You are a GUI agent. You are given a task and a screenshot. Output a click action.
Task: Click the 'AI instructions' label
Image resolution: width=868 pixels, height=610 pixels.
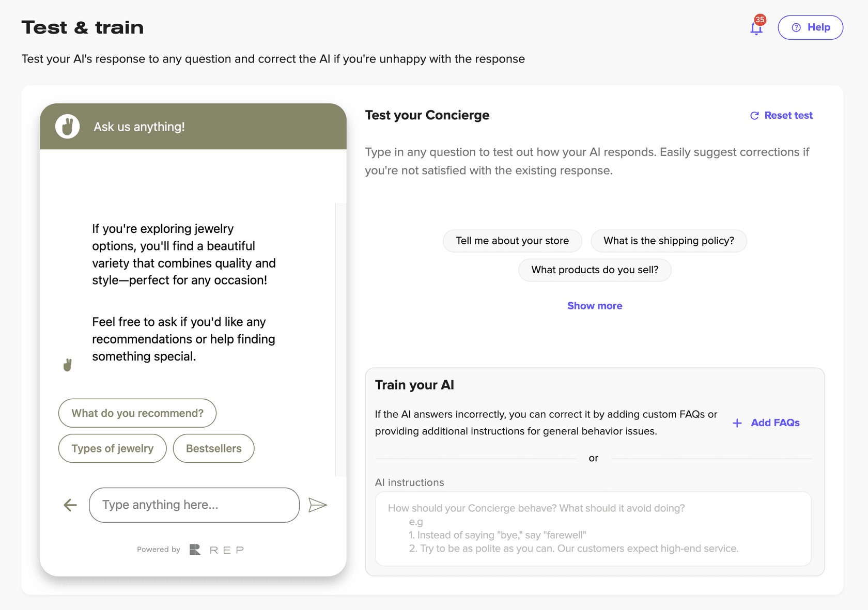pos(409,482)
